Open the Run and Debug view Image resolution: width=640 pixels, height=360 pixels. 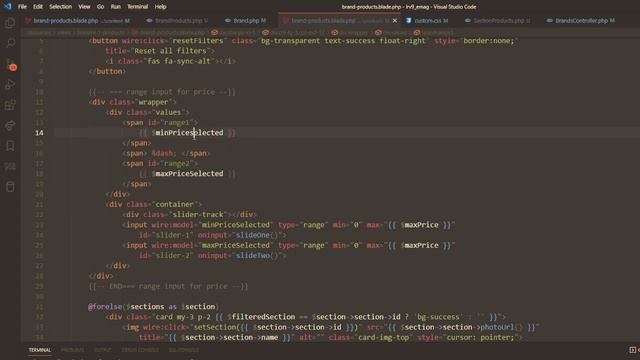[10, 84]
